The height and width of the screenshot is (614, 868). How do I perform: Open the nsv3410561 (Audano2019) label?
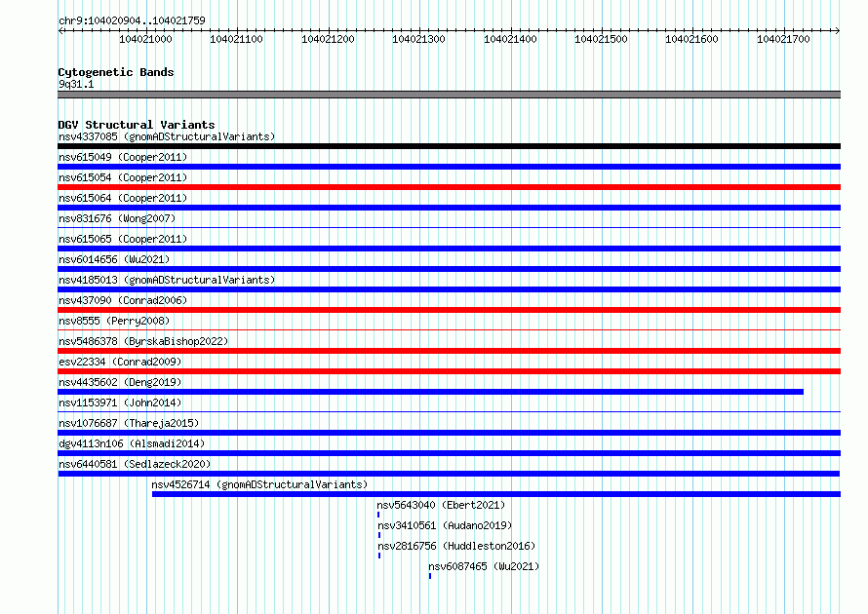click(445, 525)
